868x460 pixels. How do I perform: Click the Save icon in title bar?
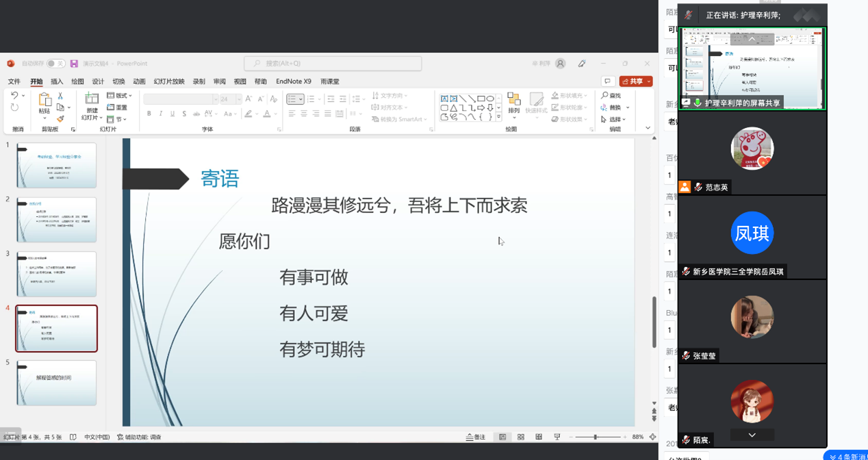coord(74,64)
